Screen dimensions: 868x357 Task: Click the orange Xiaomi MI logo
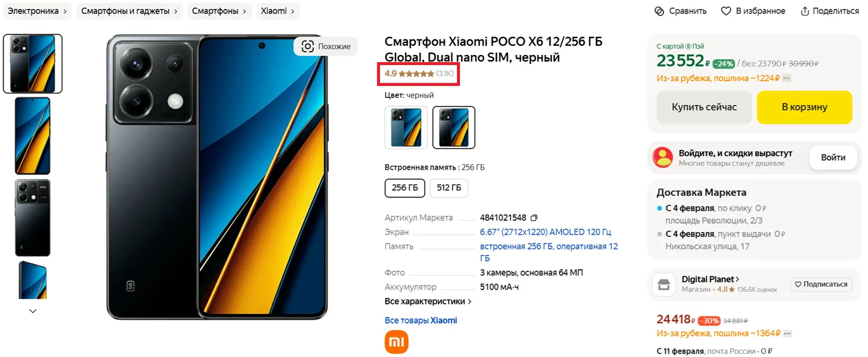click(397, 341)
